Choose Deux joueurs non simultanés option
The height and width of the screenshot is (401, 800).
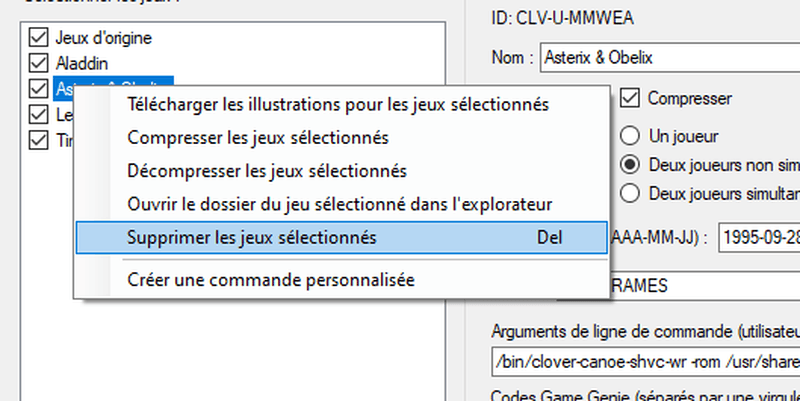630,164
